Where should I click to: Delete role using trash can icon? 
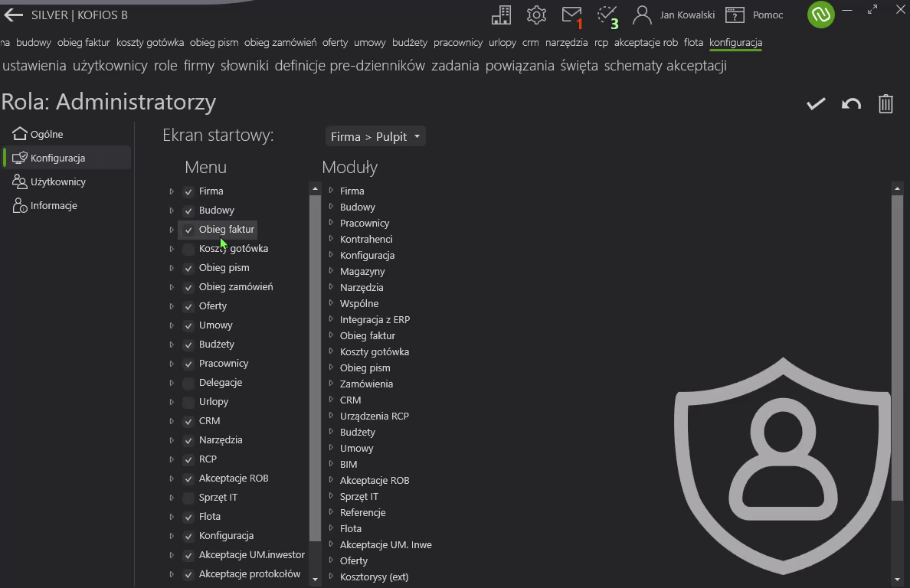(x=885, y=104)
